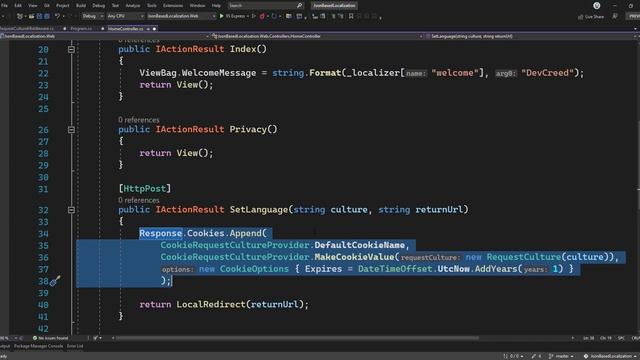Click the line number 39 in the gutter
This screenshot has height=360, width=640.
pyautogui.click(x=43, y=293)
